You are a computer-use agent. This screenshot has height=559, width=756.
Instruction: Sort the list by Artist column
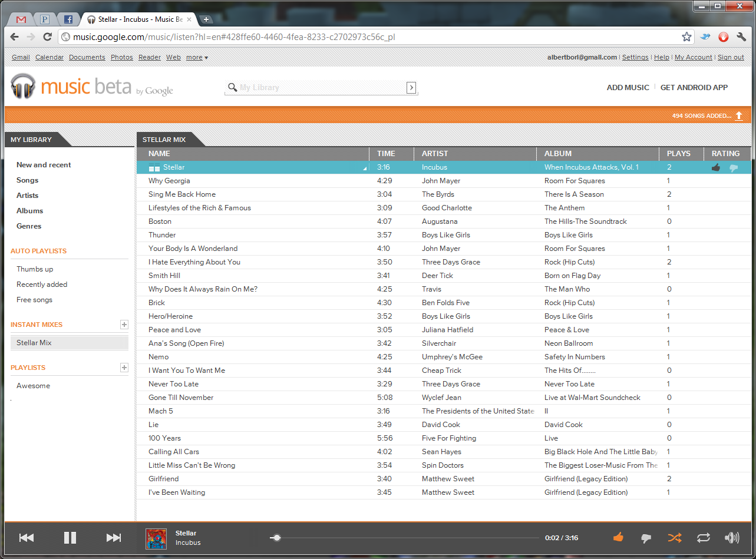476,154
